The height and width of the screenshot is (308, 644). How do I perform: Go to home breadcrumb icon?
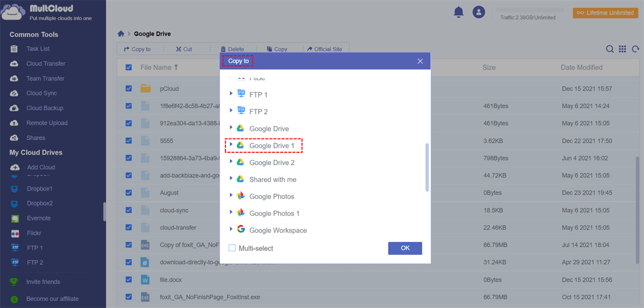121,34
